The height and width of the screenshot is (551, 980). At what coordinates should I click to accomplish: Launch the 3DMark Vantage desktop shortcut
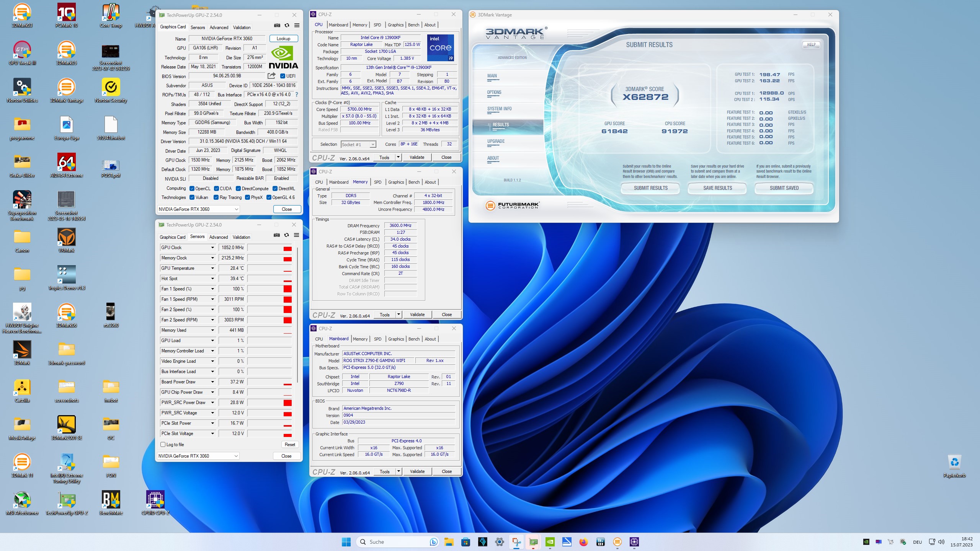[66, 90]
